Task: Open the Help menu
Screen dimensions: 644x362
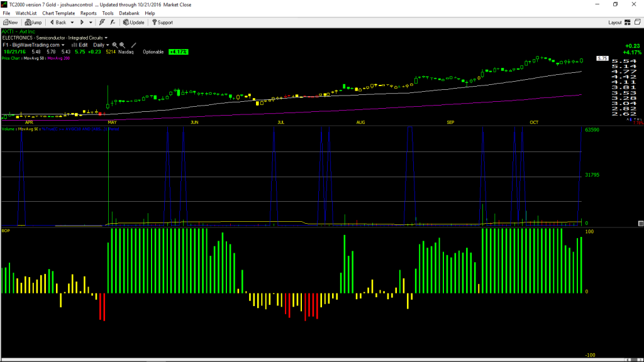Action: [x=150, y=13]
